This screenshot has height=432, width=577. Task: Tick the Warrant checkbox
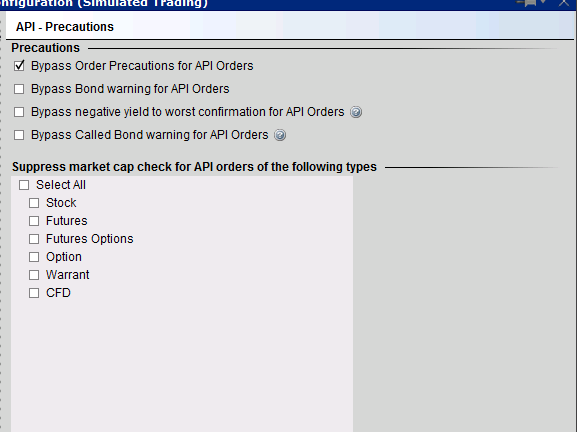coord(34,275)
